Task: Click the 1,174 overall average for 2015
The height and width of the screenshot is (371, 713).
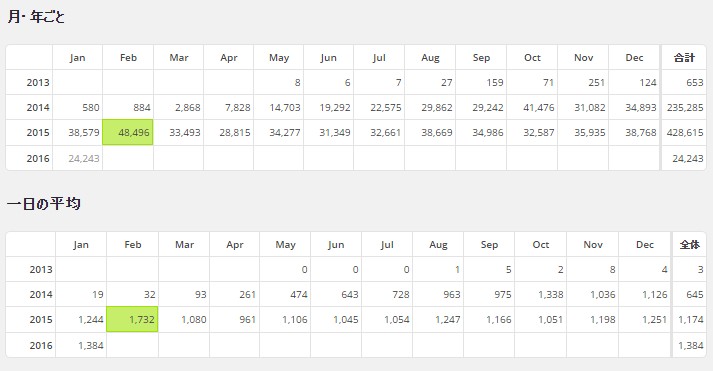Action: 689,319
